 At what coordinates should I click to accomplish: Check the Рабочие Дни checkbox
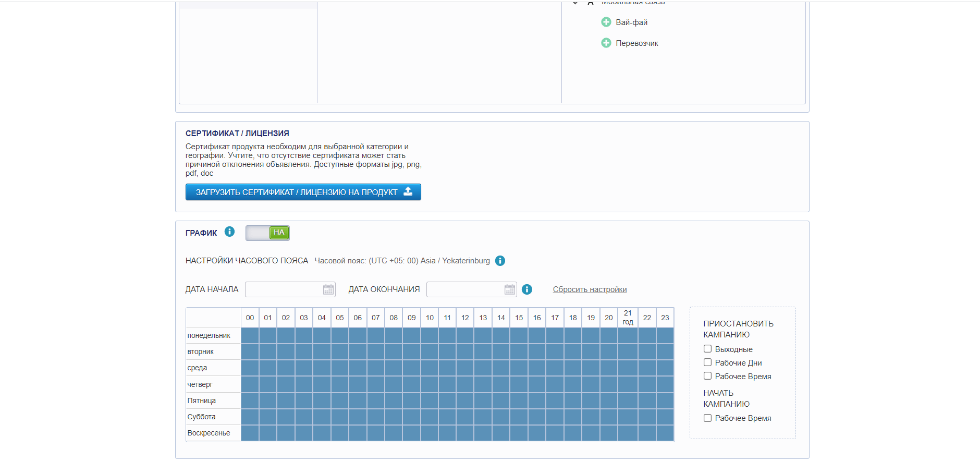pyautogui.click(x=707, y=362)
